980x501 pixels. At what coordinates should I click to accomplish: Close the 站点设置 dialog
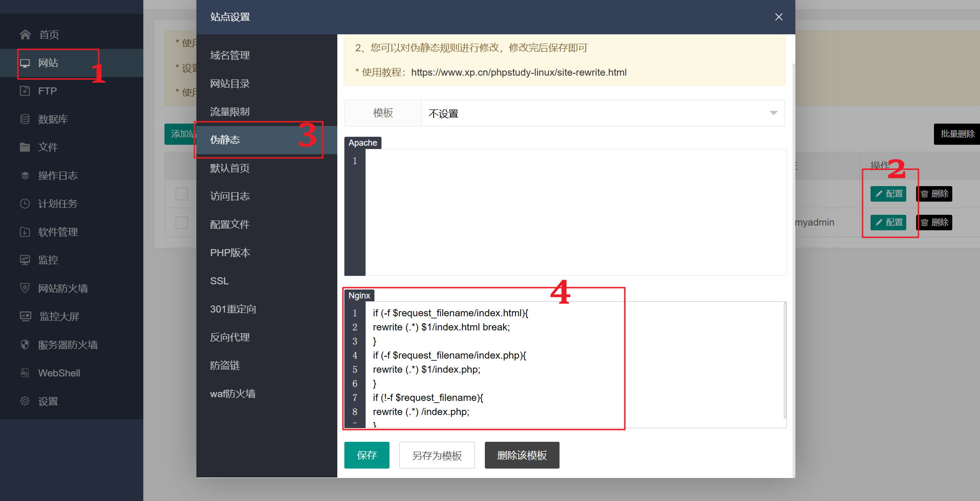coord(778,17)
